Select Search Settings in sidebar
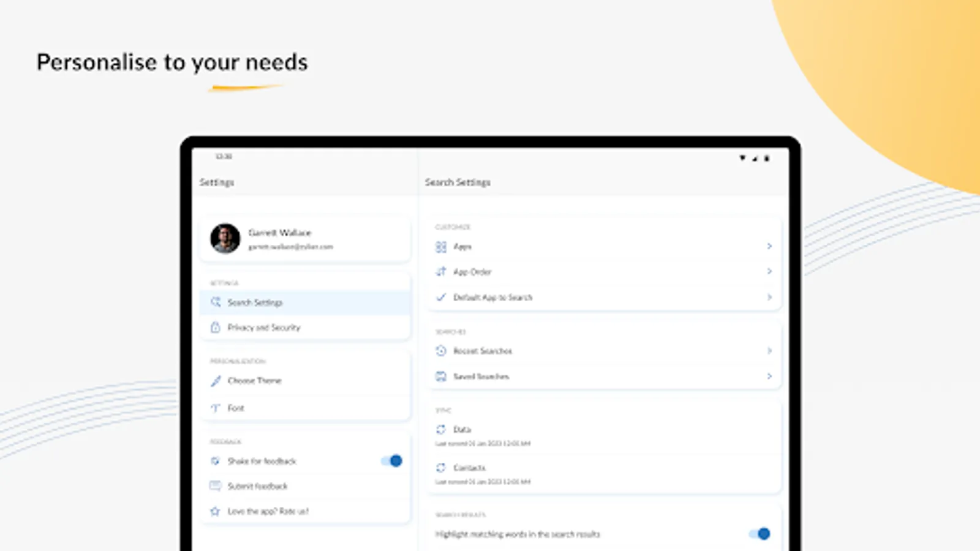 coord(305,302)
